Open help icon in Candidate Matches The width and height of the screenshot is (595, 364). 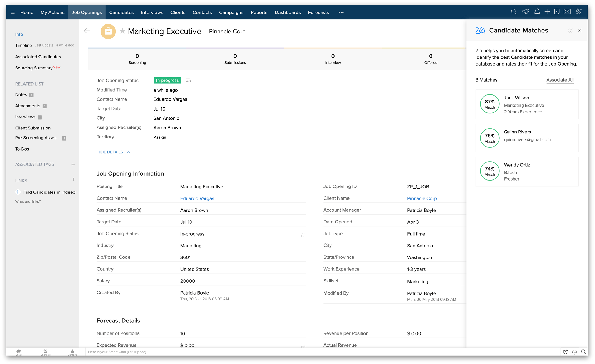[570, 31]
